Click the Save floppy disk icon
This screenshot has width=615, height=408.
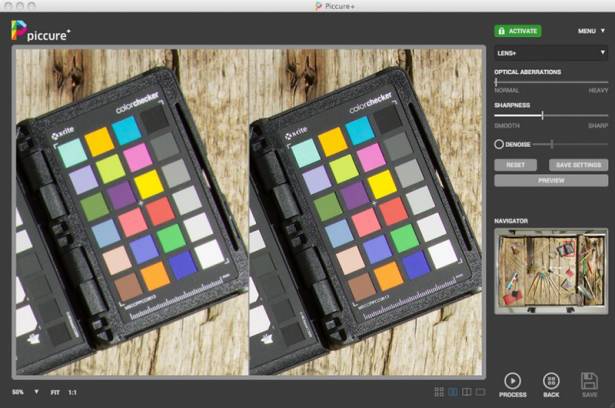589,381
